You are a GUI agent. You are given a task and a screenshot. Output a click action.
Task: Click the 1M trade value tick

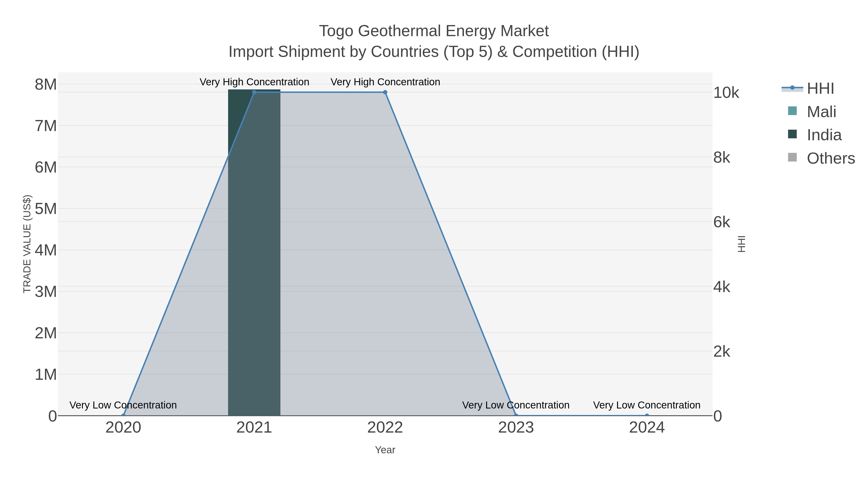click(x=46, y=374)
